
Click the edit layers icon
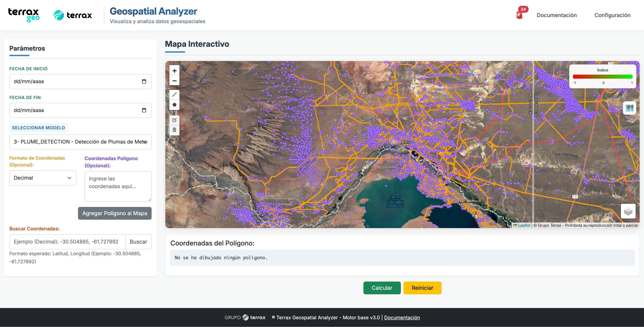174,120
